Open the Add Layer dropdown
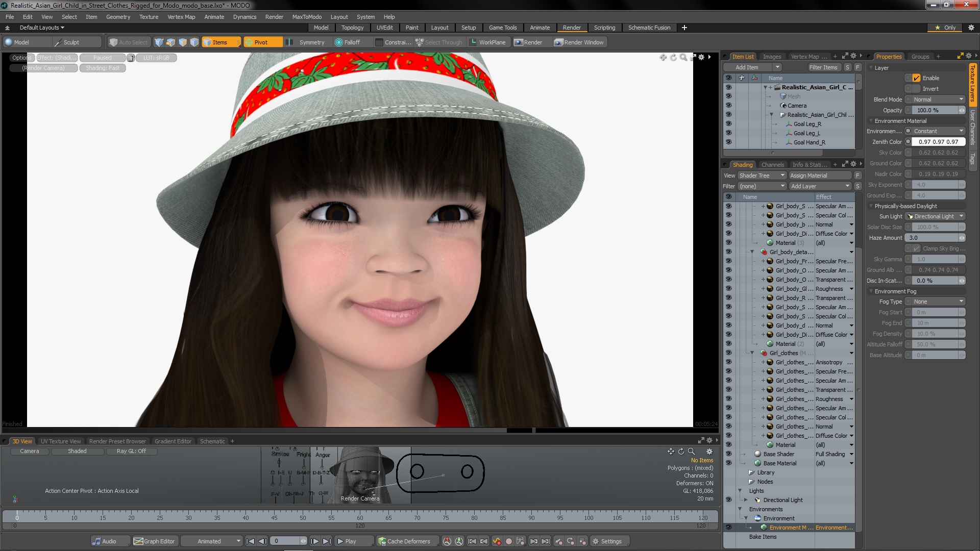980x551 pixels. coord(820,186)
